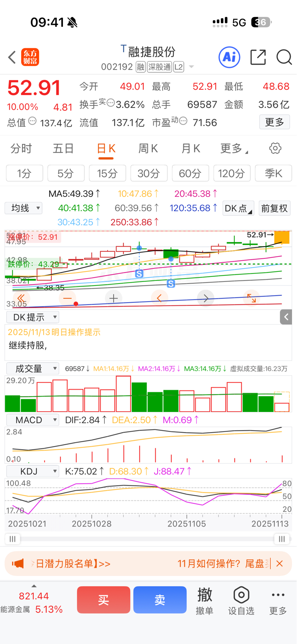The height and width of the screenshot is (644, 297).
Task: Toggle 前复权 adjustment button
Action: pyautogui.click(x=275, y=208)
